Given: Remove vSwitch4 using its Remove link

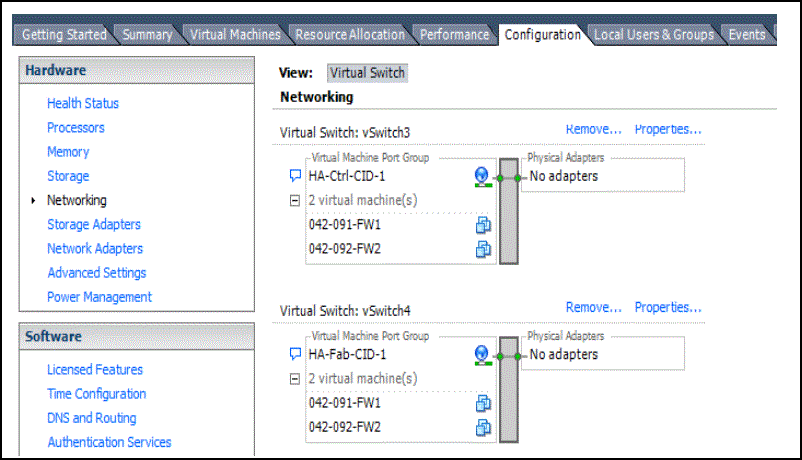Looking at the screenshot, I should pyautogui.click(x=594, y=307).
